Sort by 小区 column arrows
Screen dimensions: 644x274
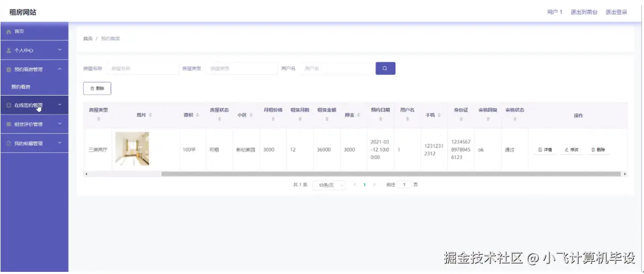click(250, 115)
